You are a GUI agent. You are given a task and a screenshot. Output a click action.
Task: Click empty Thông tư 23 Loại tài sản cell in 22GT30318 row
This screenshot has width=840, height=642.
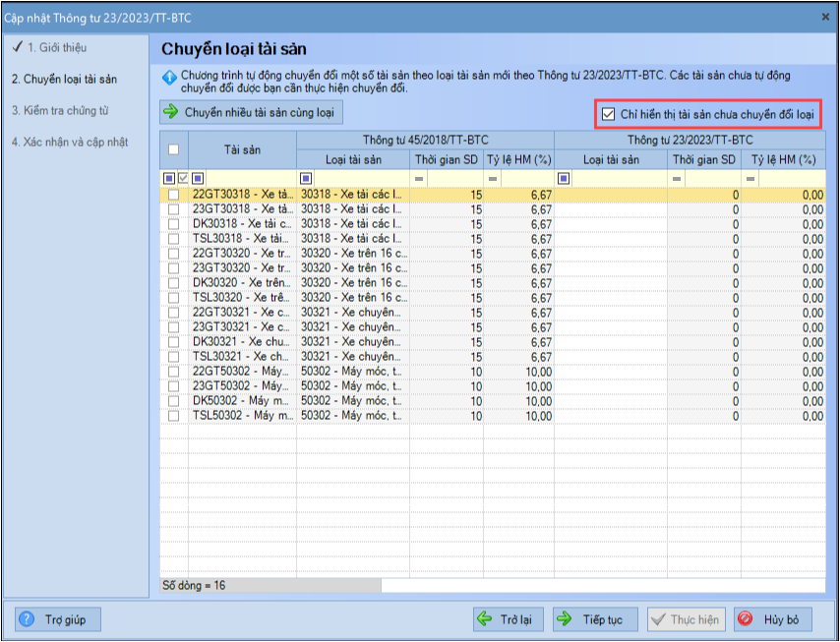point(611,195)
